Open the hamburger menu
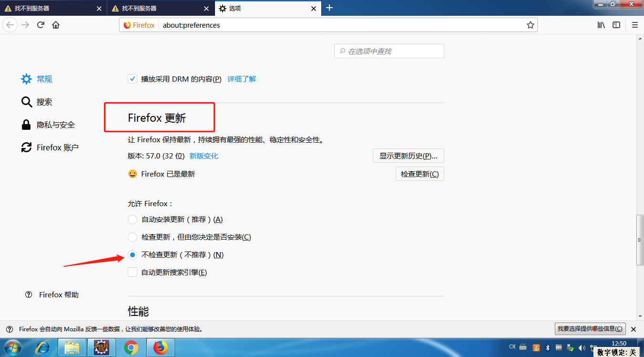Screen dimensions: 644x357 pos(634,25)
